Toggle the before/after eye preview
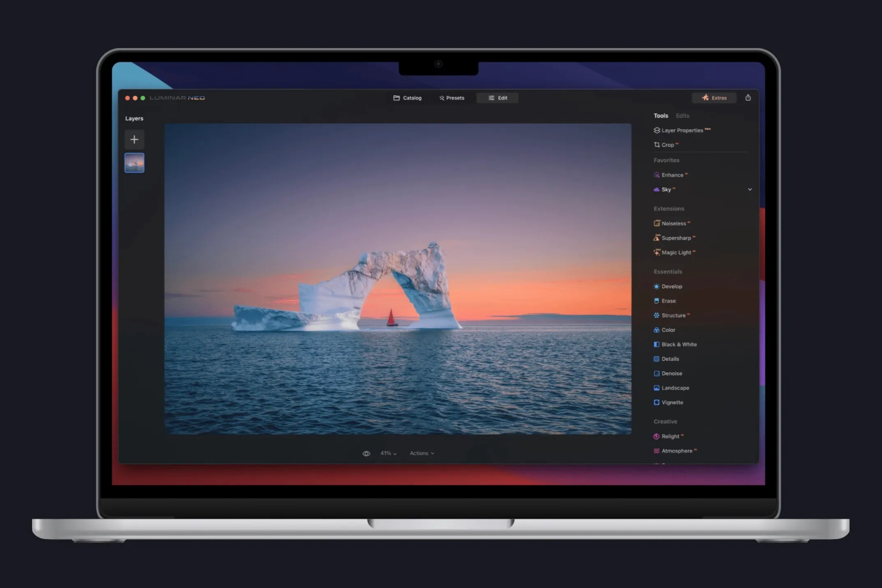882x588 pixels. (x=366, y=453)
